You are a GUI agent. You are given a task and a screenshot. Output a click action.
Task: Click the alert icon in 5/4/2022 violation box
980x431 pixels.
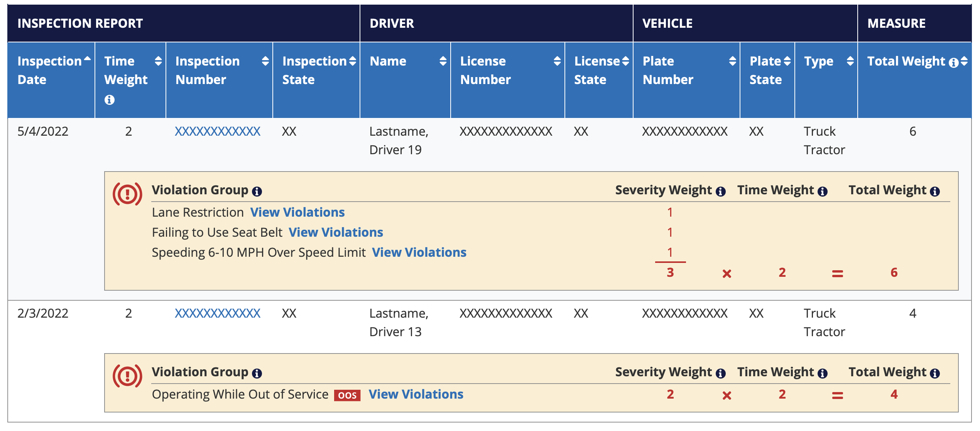point(127,194)
